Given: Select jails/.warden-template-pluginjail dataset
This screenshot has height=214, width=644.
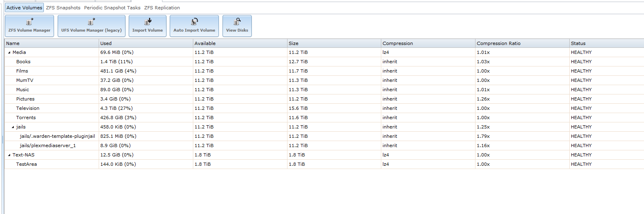Looking at the screenshot, I should pos(324,136).
